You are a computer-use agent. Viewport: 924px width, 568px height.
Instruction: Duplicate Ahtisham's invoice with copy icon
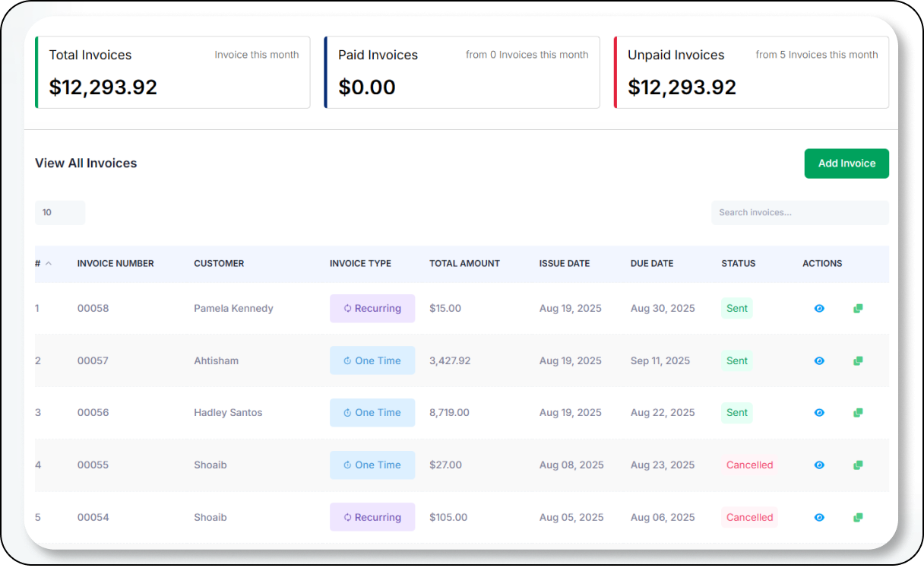click(x=858, y=361)
